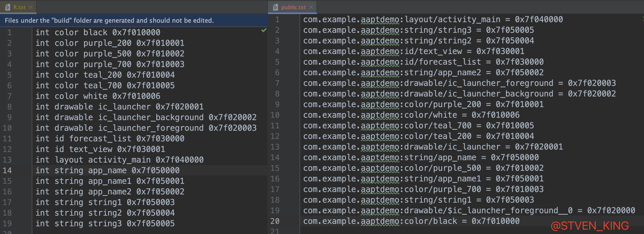Select line 'int string app_name2 0x7f050002'

[110, 191]
